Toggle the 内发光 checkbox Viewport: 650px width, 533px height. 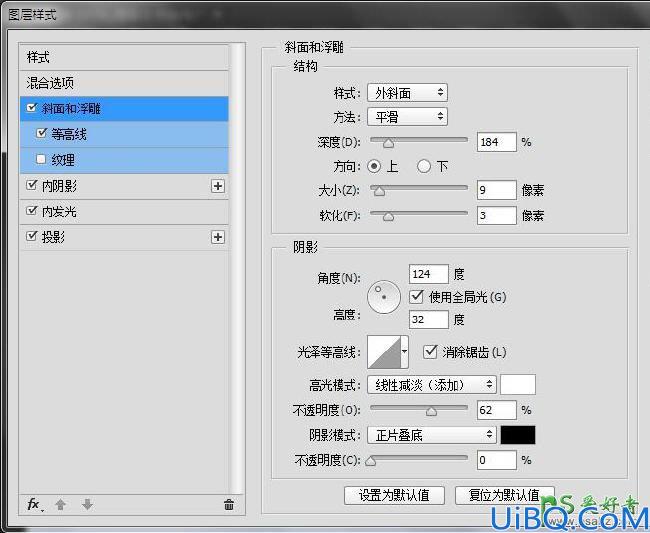pyautogui.click(x=32, y=211)
